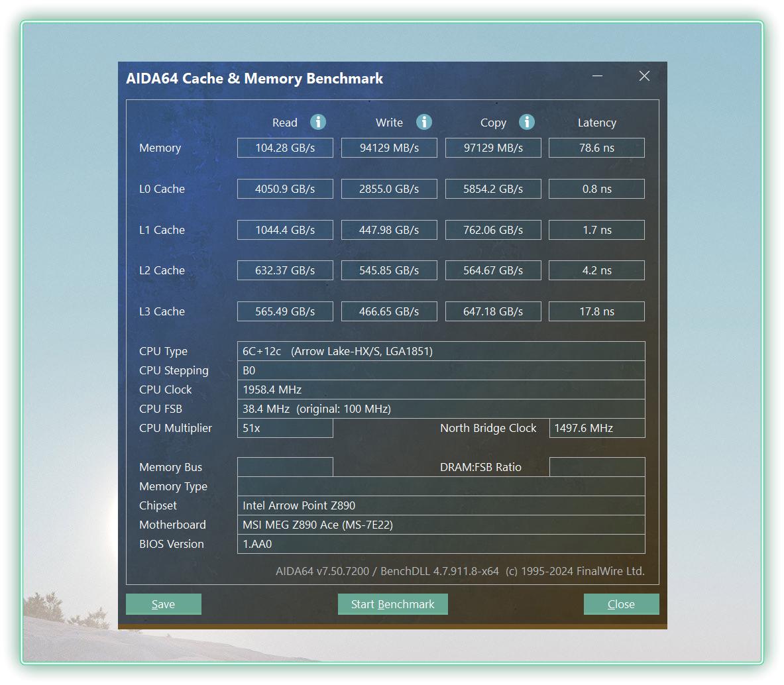Click the empty DRAM:FSB Ratio field
This screenshot has height=685, width=784.
(597, 467)
